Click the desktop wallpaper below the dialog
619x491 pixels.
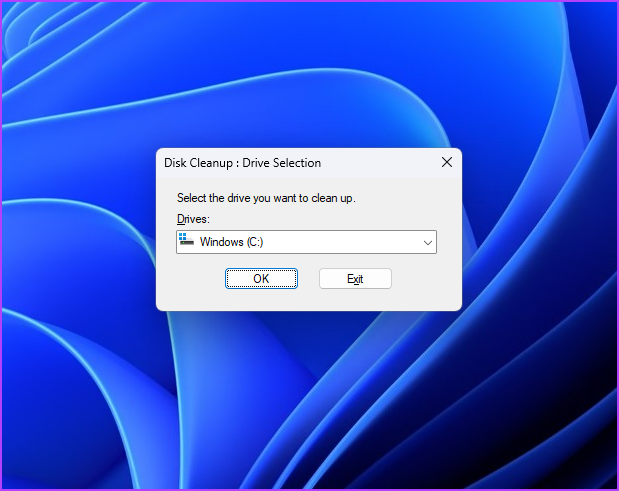[308, 395]
